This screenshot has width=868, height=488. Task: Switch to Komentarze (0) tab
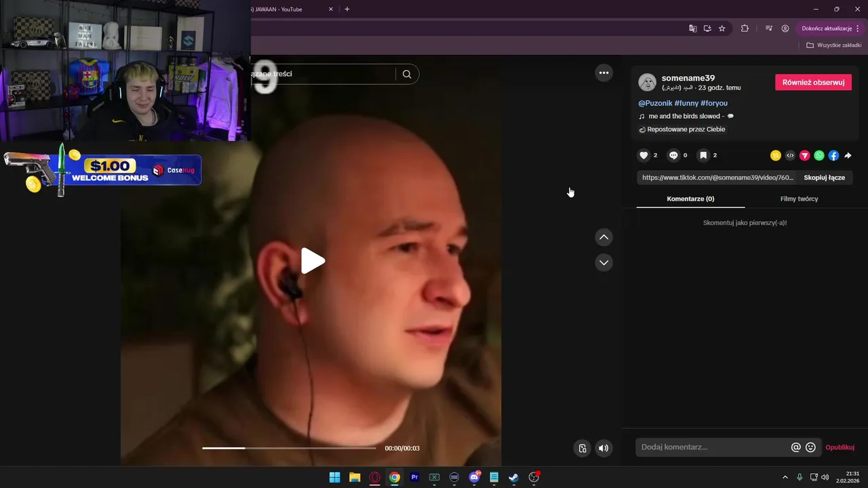click(690, 199)
